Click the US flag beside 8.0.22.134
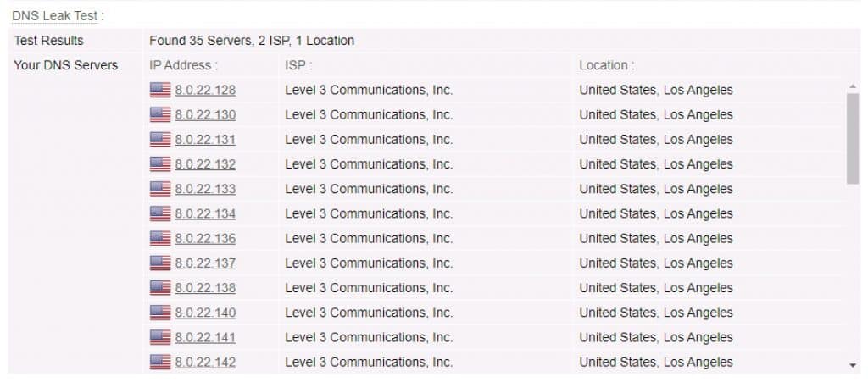This screenshot has height=382, width=868. [160, 214]
